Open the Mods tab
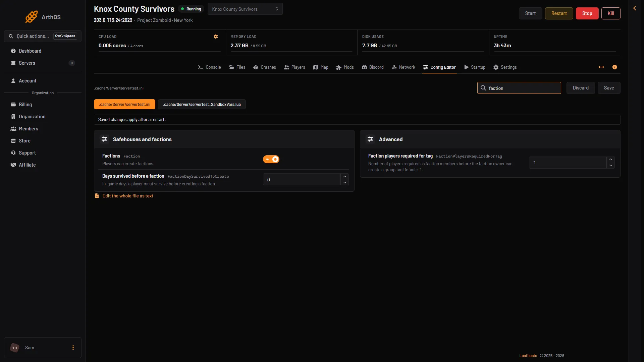644x362 pixels. (345, 67)
